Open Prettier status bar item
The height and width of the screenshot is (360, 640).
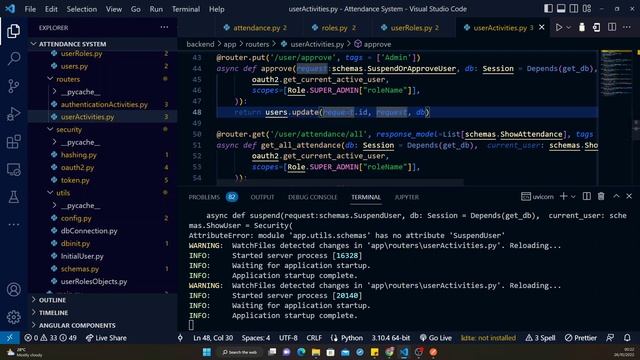580,338
